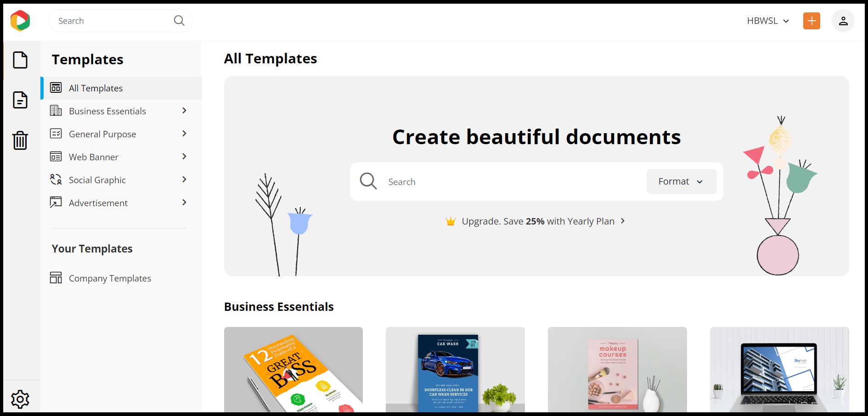Open the Documents page icon in left rail

tap(20, 100)
